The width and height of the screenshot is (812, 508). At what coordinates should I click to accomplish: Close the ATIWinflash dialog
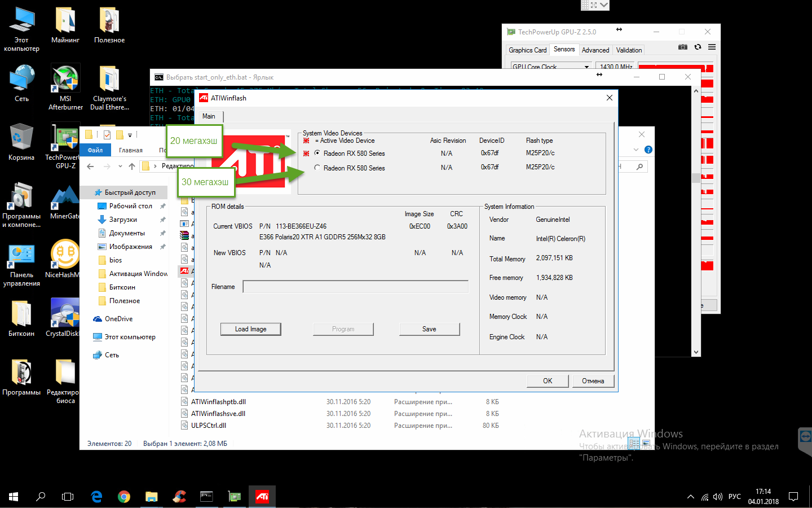point(609,98)
